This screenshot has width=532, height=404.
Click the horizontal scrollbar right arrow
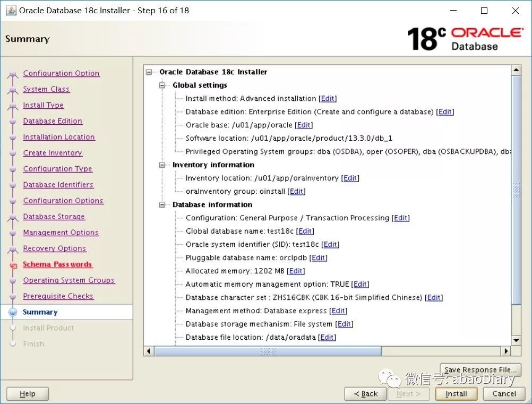506,351
